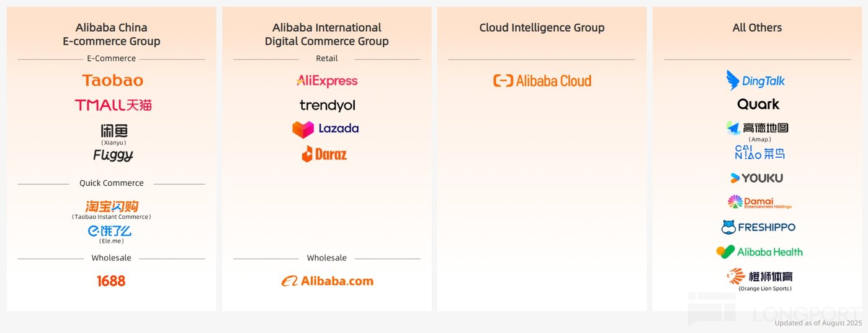Image resolution: width=868 pixels, height=333 pixels.
Task: Open the AliExpress logo
Action: tap(327, 81)
